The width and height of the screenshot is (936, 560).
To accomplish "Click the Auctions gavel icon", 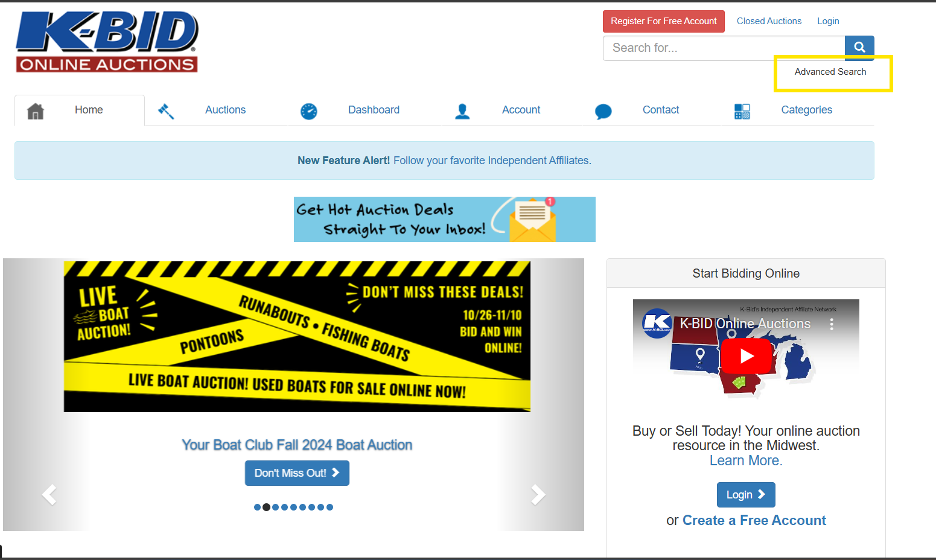I will [166, 111].
